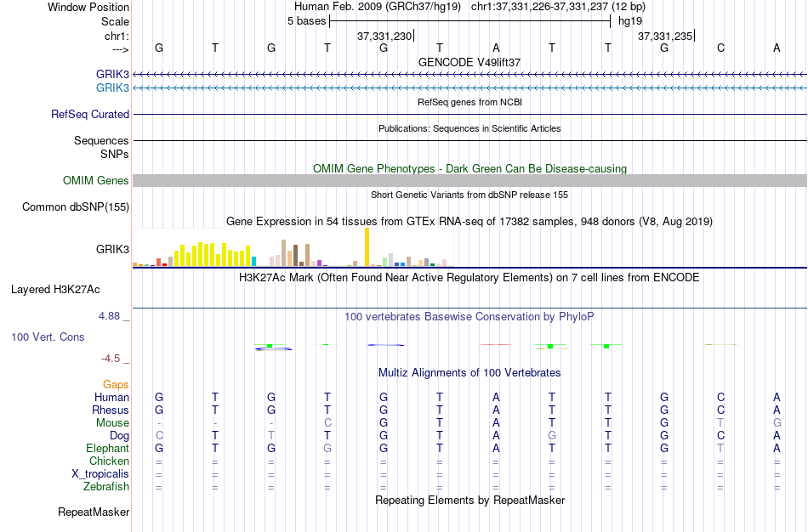Click the RepeatMasker track label
The image size is (808, 532).
coord(94,512)
